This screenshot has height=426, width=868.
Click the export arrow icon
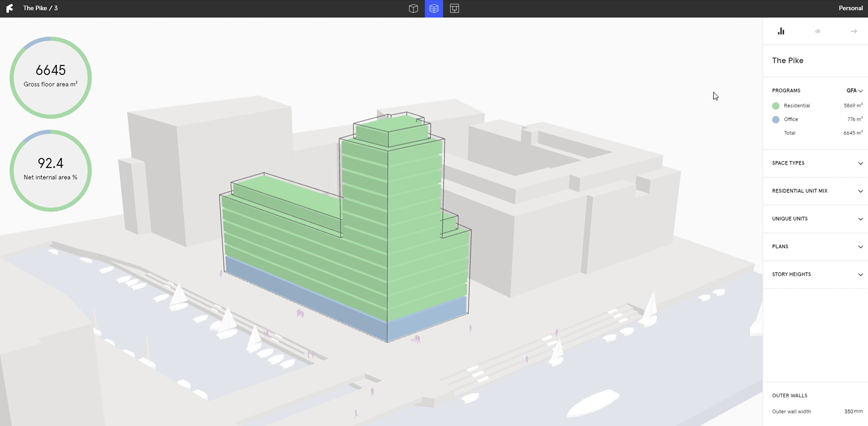[854, 31]
